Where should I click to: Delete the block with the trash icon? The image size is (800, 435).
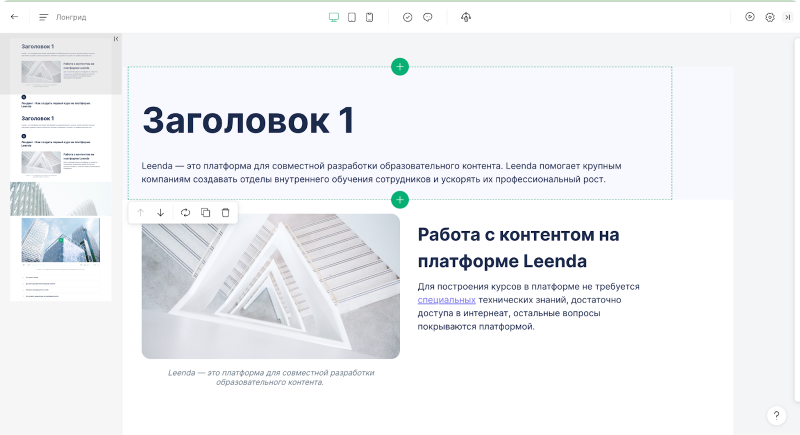[225, 213]
